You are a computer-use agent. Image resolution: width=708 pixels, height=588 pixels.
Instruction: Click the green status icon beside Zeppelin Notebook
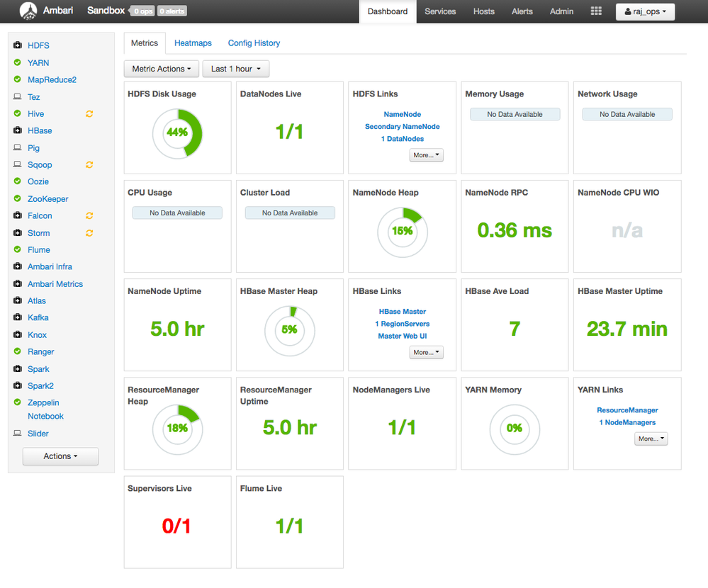coord(18,402)
